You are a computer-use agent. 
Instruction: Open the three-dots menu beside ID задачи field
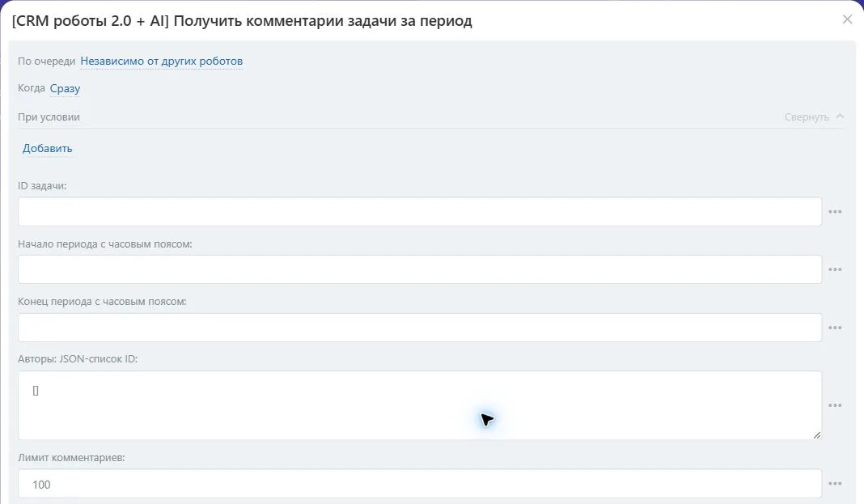(x=835, y=211)
